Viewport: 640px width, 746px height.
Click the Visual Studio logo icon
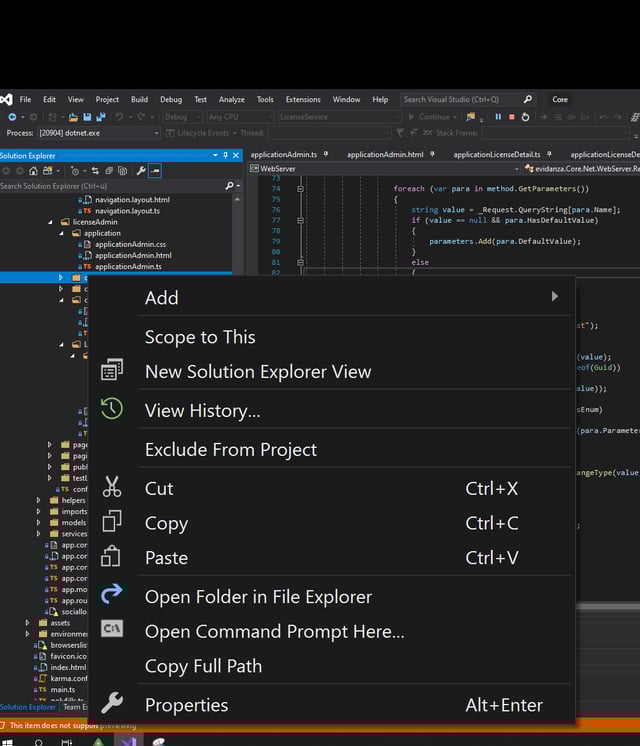[x=6, y=99]
